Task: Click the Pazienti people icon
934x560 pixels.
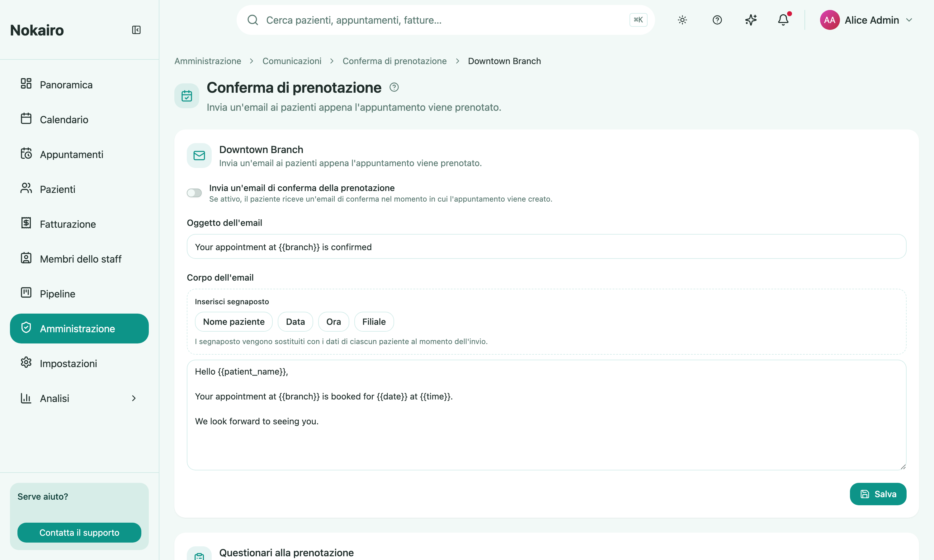Action: (x=26, y=188)
